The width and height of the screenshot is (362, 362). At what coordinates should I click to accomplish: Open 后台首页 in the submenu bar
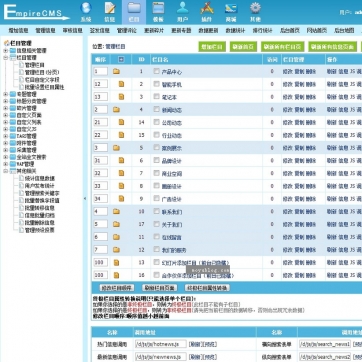click(289, 30)
